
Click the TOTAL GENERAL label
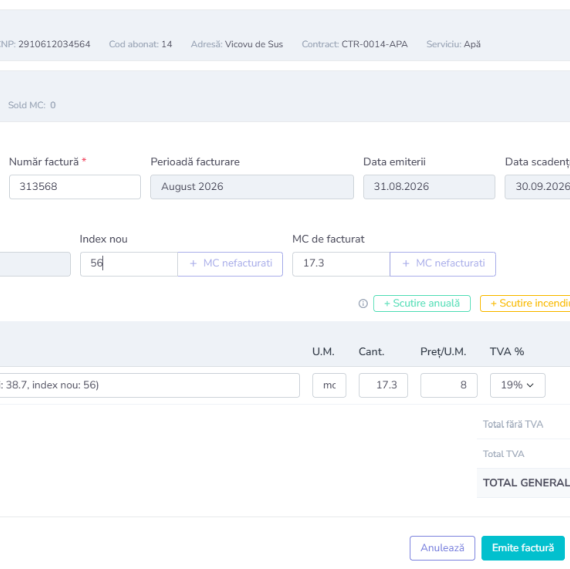coord(526,483)
